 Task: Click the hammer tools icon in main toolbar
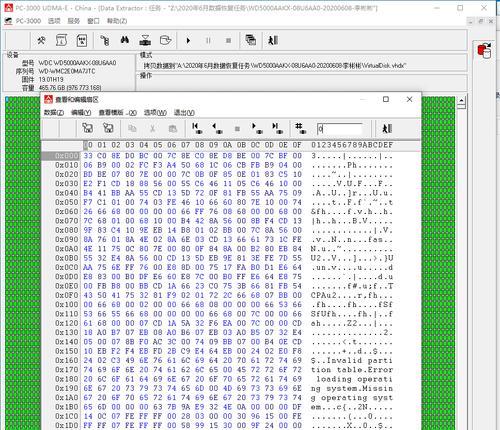[41, 41]
